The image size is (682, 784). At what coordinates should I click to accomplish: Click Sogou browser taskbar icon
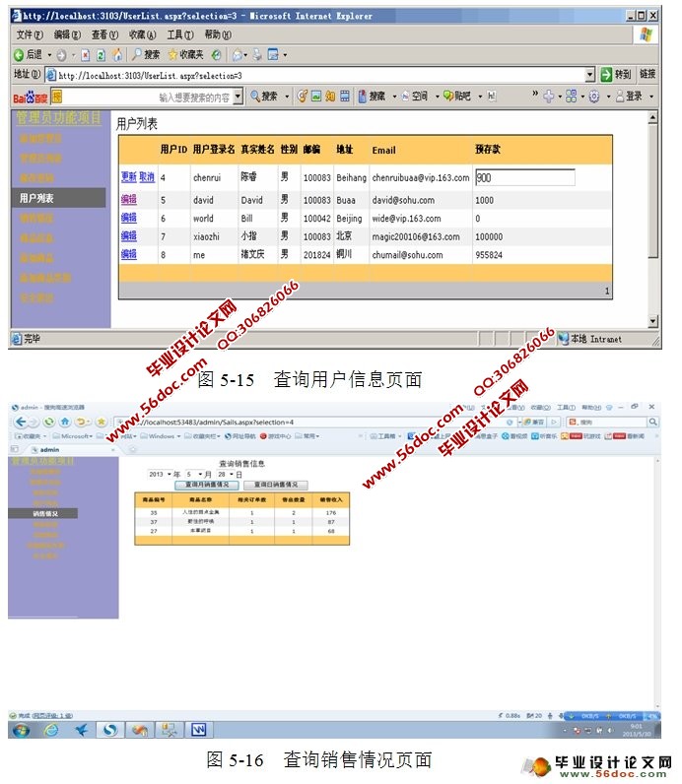pos(110,731)
